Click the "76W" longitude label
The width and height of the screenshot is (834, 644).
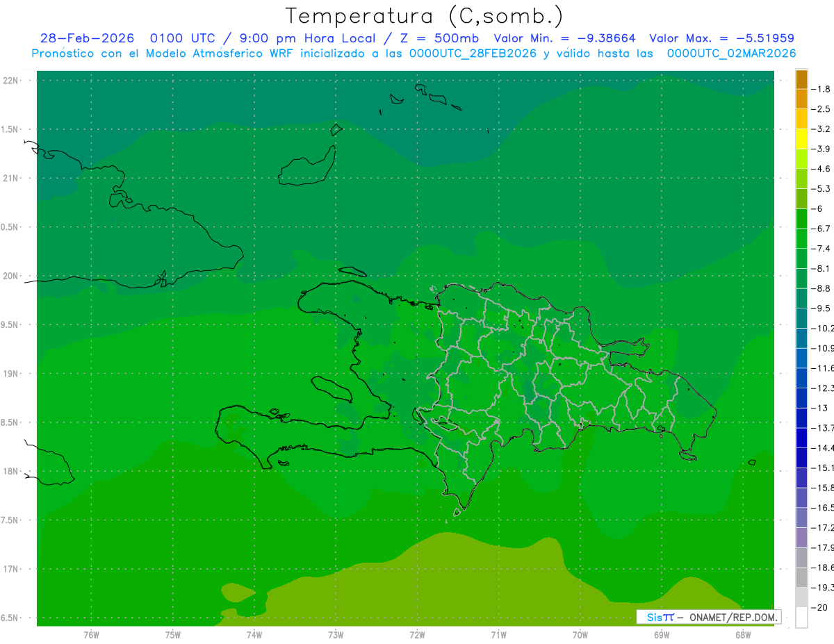click(x=91, y=635)
